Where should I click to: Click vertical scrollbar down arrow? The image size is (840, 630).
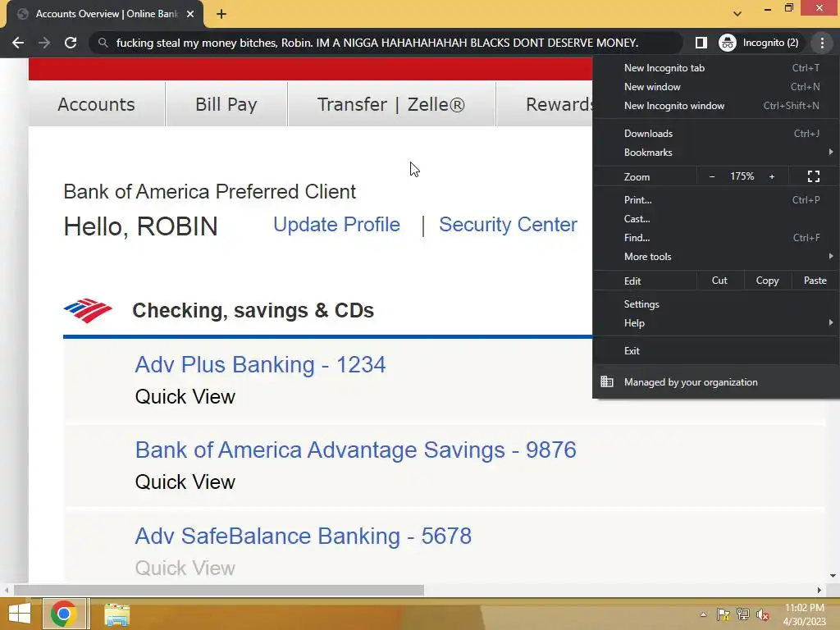click(833, 576)
